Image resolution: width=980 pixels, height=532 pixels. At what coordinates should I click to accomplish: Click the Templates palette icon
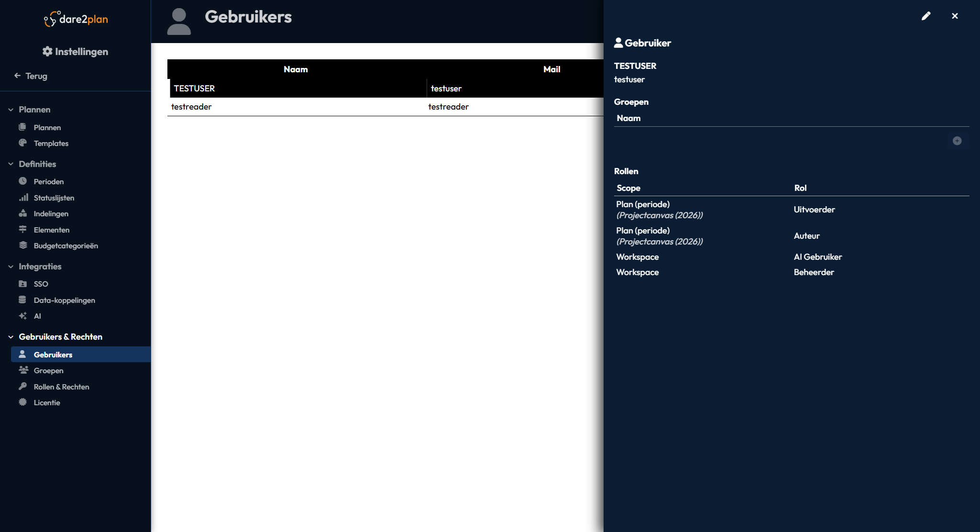coord(22,143)
